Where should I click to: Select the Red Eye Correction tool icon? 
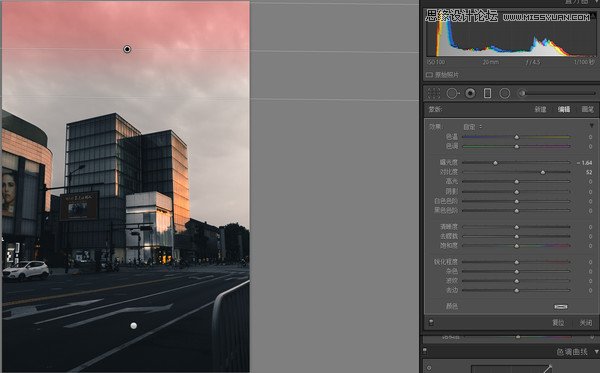[470, 93]
